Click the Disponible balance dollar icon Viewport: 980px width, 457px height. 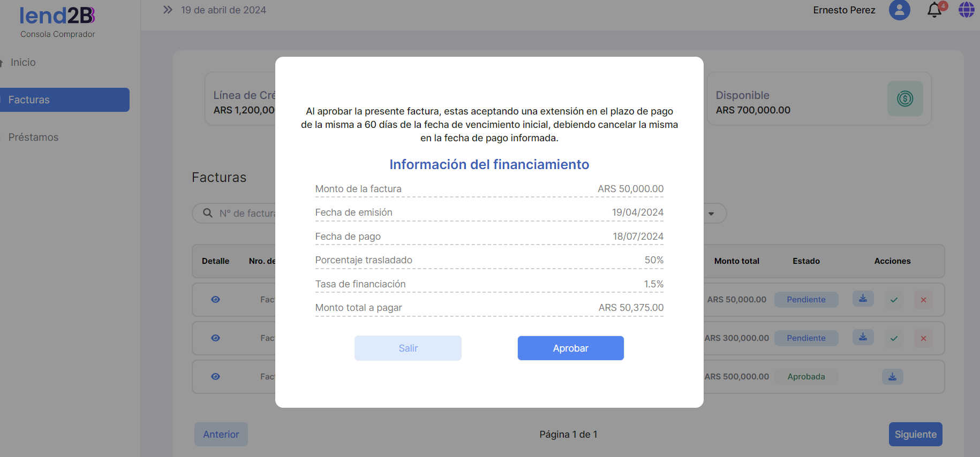pyautogui.click(x=904, y=98)
